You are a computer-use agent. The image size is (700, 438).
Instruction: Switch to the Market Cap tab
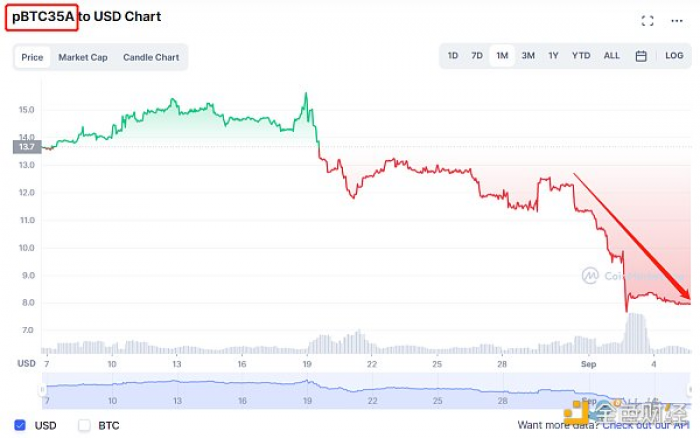click(83, 57)
